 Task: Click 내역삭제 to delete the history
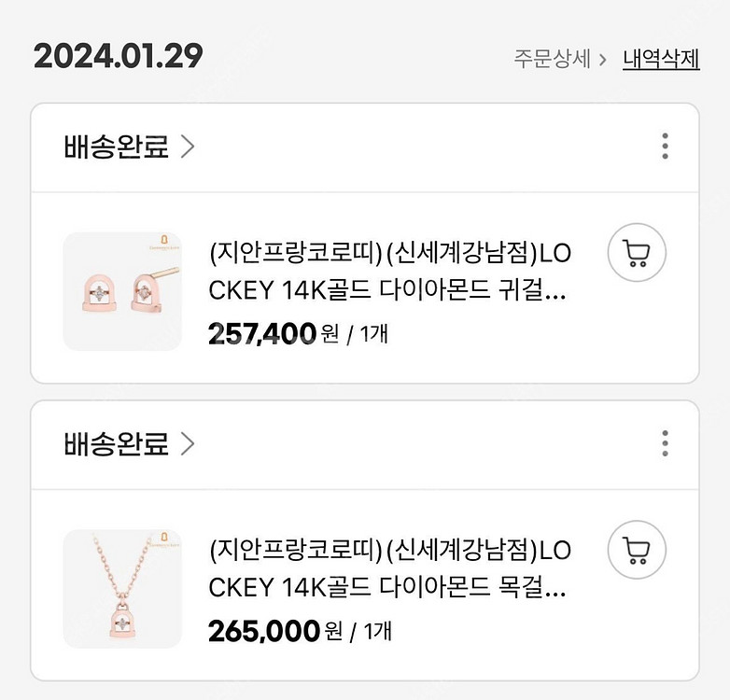(661, 59)
